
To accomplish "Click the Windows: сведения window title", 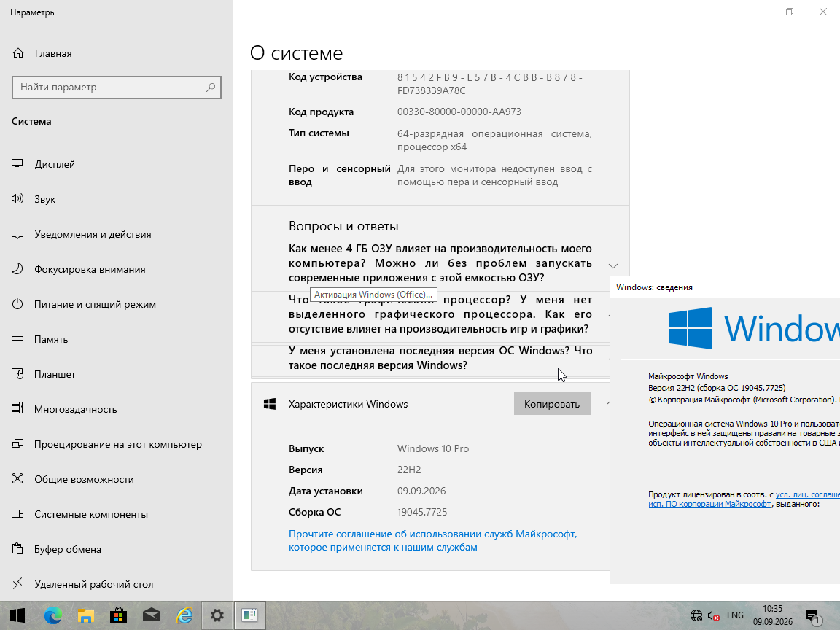I will 654,287.
